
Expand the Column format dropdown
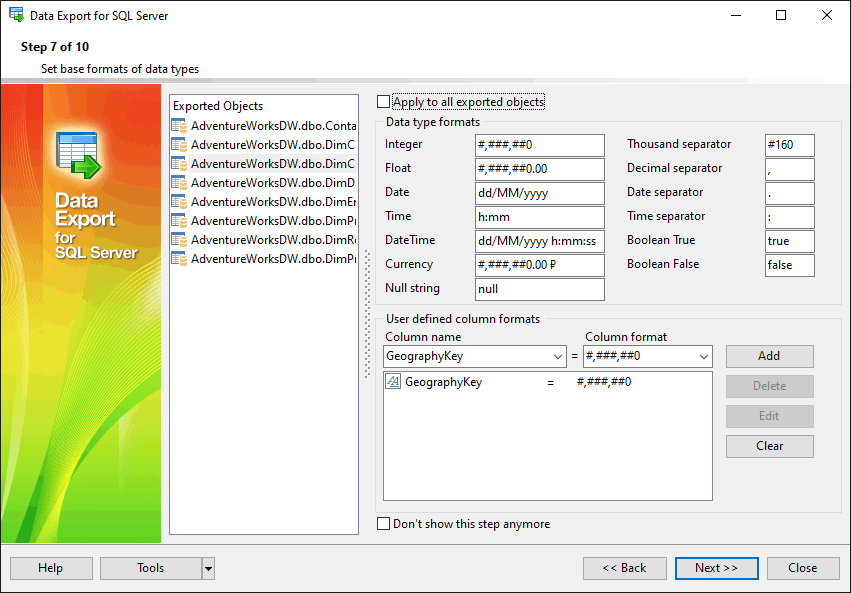point(702,356)
